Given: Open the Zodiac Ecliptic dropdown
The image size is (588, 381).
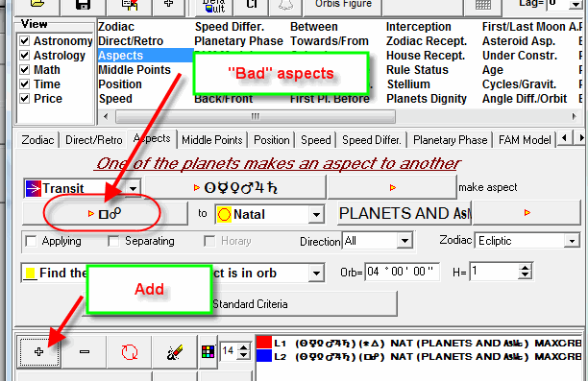Looking at the screenshot, I should (527, 241).
